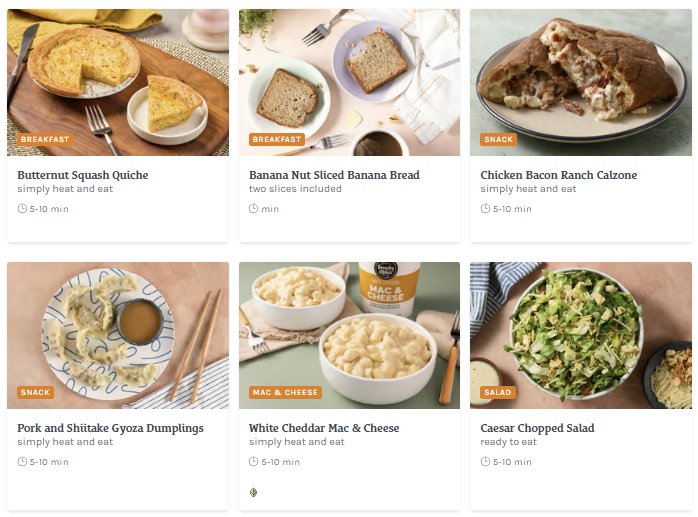Click the clock icon under Pork and Shiitake Gyoza Dumplings
The image size is (698, 517).
[x=22, y=462]
